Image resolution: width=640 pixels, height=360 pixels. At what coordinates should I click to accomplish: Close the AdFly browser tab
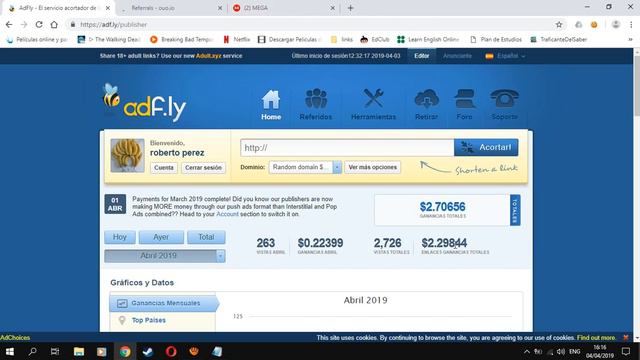pos(108,8)
